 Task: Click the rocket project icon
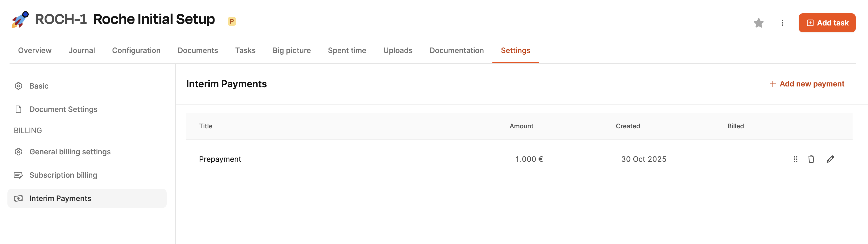click(x=20, y=20)
